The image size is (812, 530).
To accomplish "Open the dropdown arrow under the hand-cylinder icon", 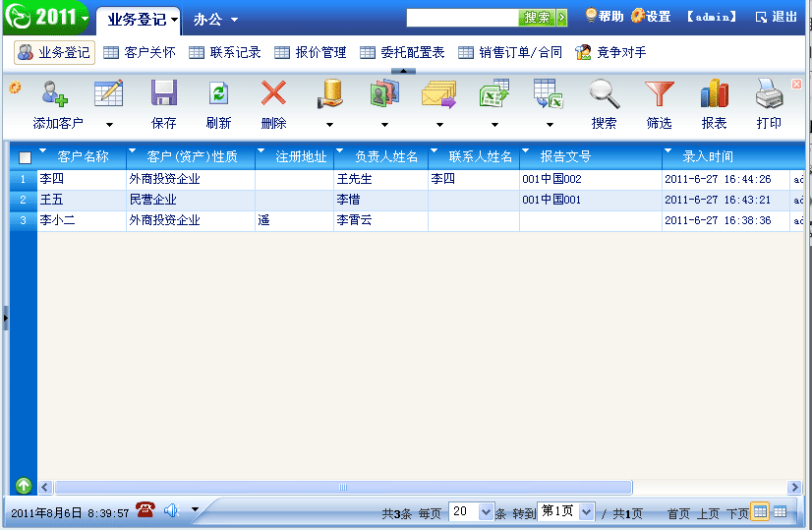I will coord(329,124).
